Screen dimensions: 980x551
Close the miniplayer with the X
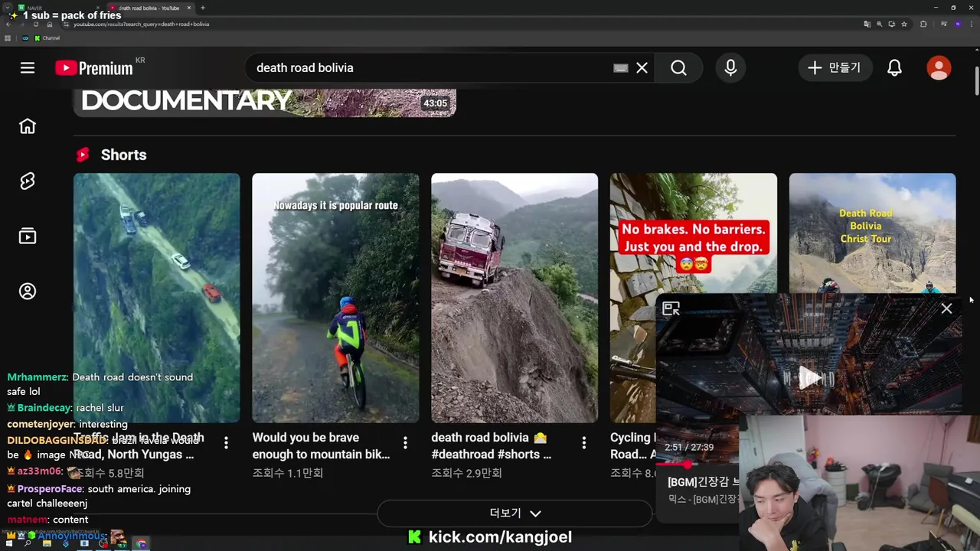(946, 309)
